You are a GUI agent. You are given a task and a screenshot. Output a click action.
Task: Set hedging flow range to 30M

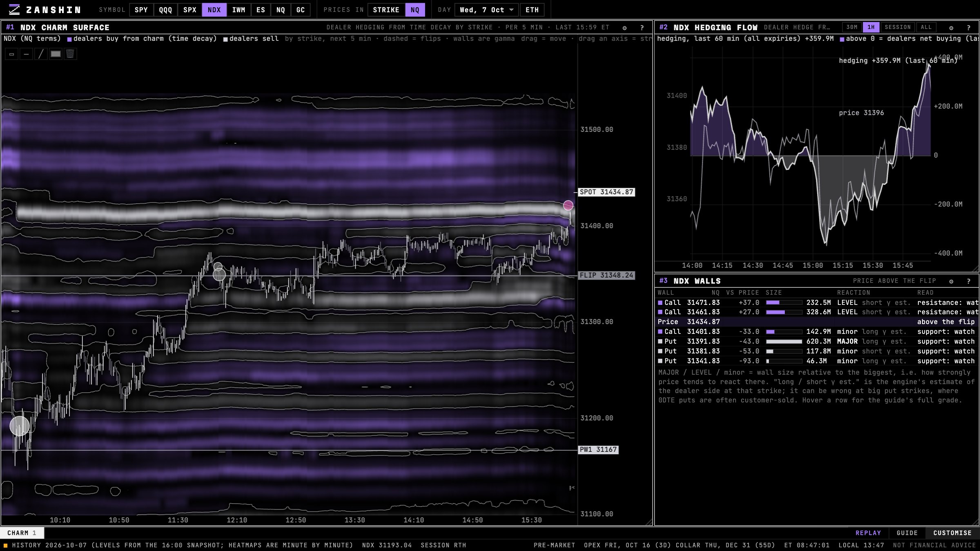852,27
